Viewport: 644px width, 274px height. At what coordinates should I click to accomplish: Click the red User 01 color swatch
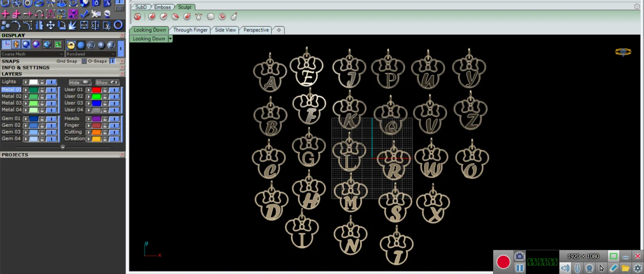(96, 90)
